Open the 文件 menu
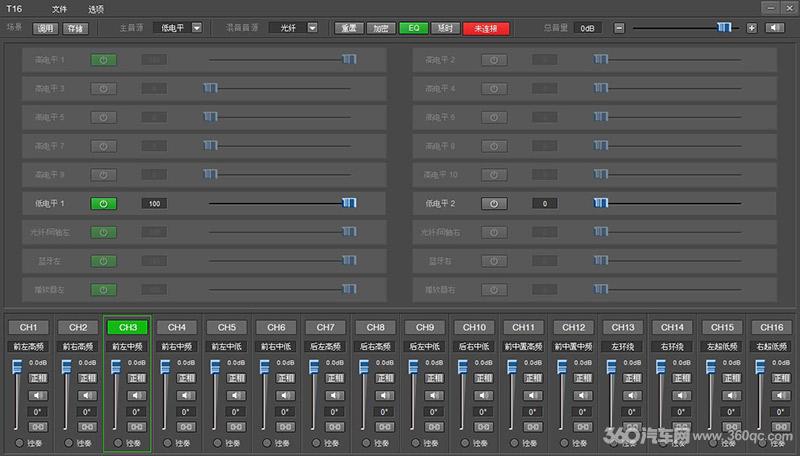Screen dimensions: 800x456 pyautogui.click(x=60, y=9)
